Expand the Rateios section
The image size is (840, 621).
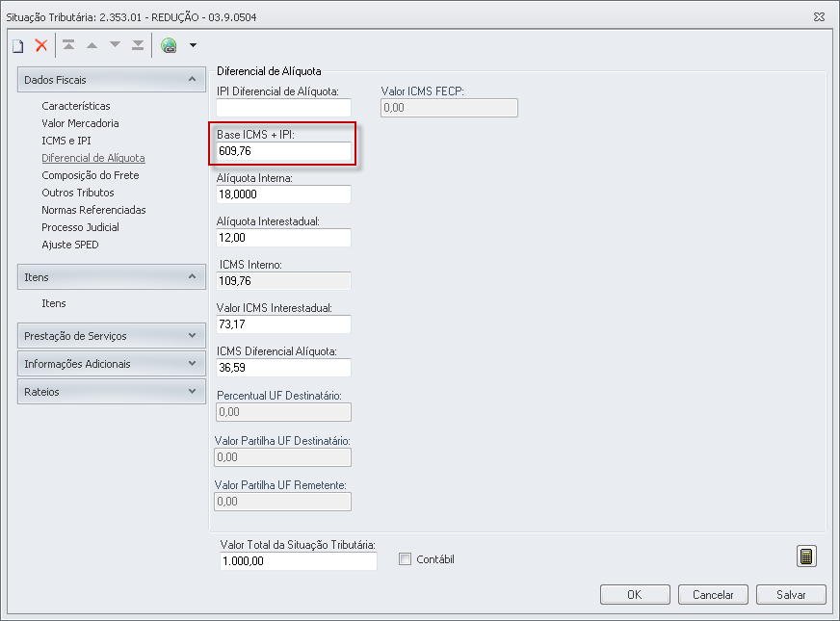[112, 391]
